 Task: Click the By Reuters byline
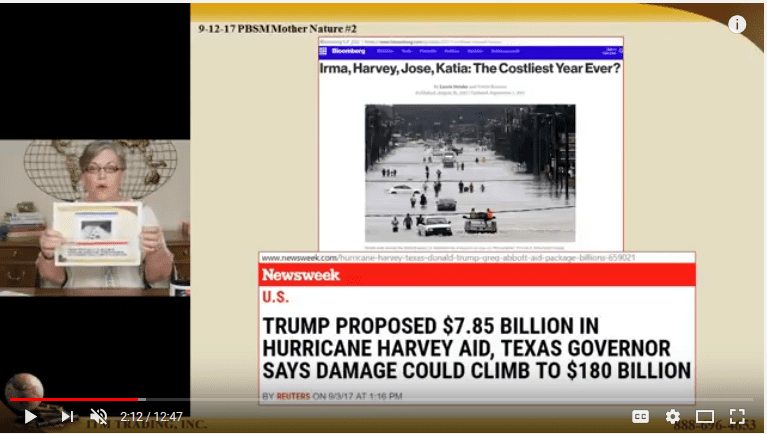point(332,396)
